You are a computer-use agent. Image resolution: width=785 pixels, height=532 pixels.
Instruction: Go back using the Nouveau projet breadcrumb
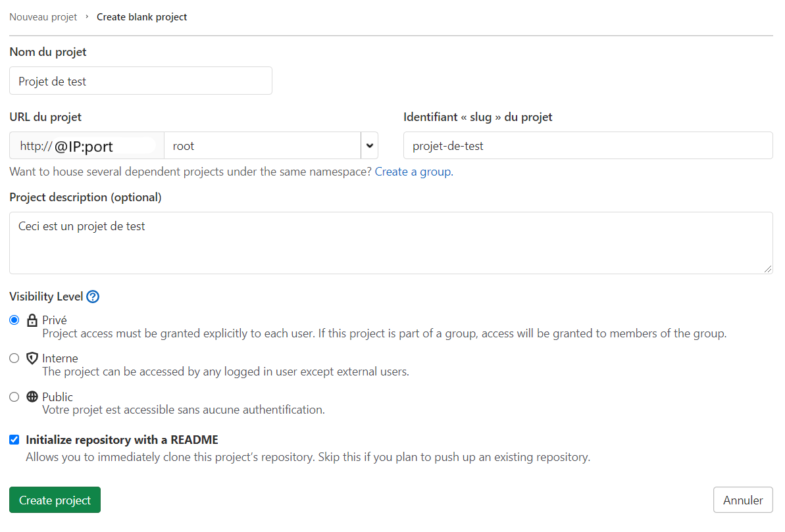click(x=43, y=16)
